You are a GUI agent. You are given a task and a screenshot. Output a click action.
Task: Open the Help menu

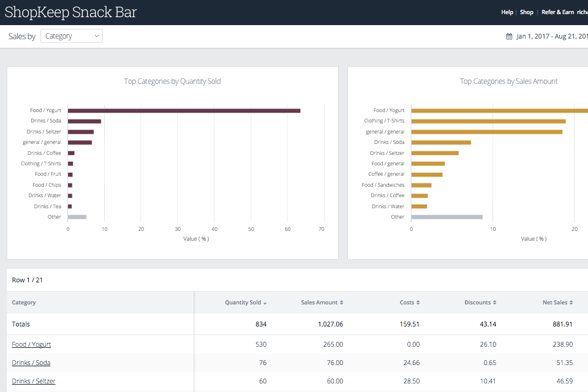[507, 12]
